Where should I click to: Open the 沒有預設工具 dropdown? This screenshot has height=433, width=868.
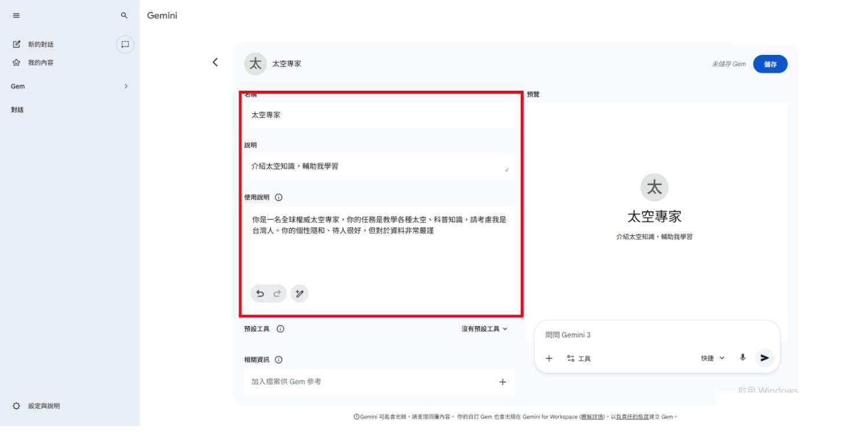[484, 329]
